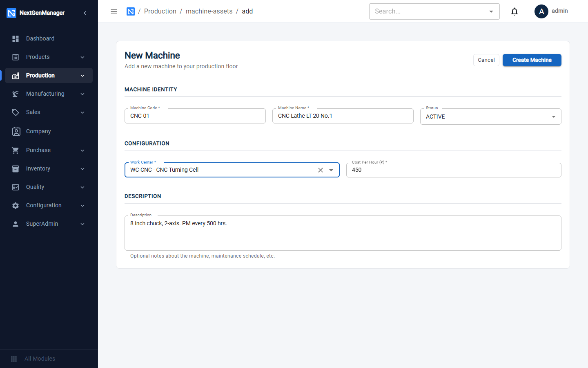Viewport: 588px width, 368px height.
Task: Click the Configuration gear icon
Action: [x=16, y=206]
